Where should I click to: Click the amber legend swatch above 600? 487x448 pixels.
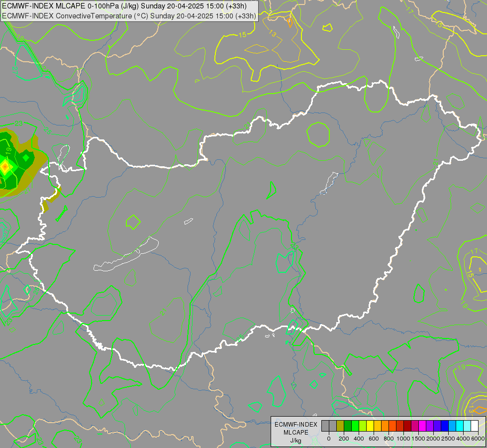point(378,426)
